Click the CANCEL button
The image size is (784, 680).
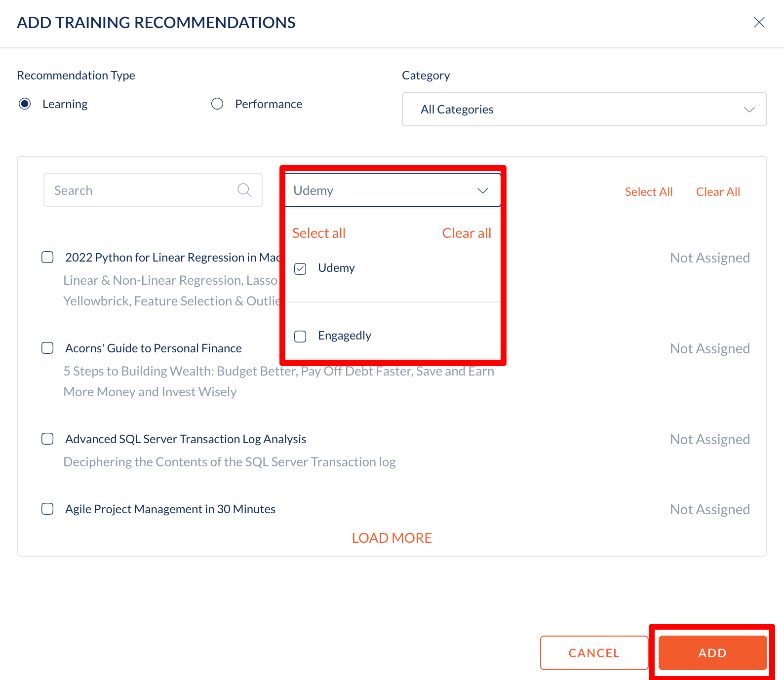[594, 653]
